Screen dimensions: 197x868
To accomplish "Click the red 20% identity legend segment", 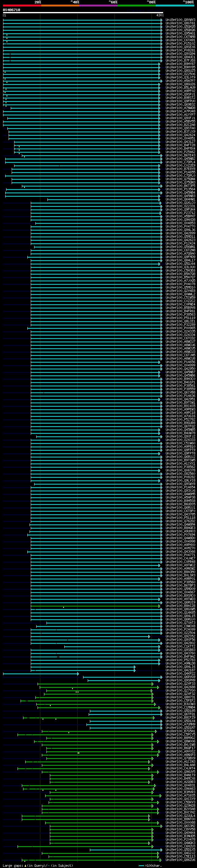I will click(x=22, y=6).
